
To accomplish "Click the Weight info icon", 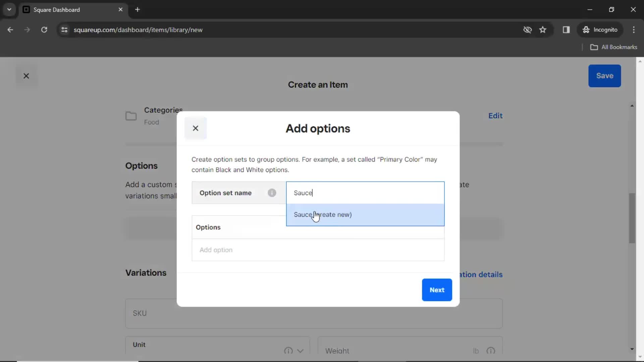I will tap(491, 351).
